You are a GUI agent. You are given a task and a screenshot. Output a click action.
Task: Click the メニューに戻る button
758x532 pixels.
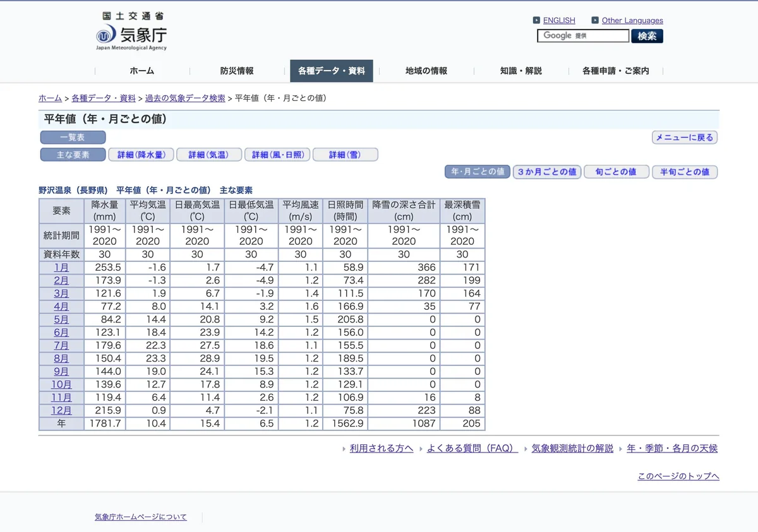tap(685, 138)
